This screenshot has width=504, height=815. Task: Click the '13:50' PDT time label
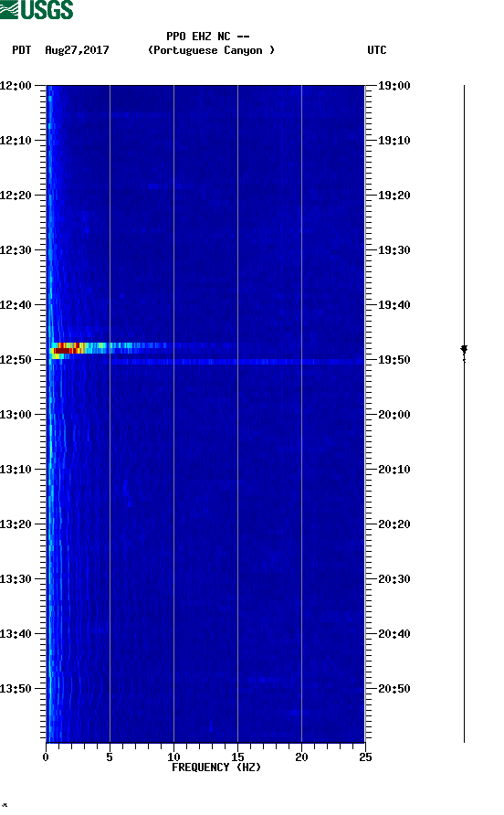point(16,689)
